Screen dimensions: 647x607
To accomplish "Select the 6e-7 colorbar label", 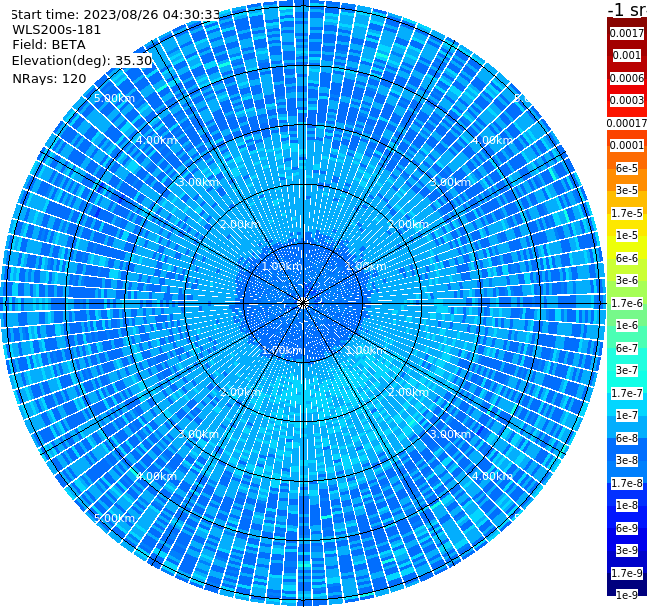I will click(627, 348).
